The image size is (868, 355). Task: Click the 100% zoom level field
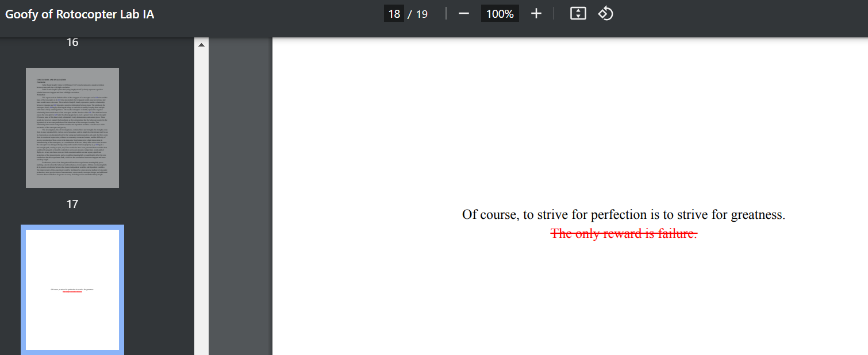click(x=500, y=14)
